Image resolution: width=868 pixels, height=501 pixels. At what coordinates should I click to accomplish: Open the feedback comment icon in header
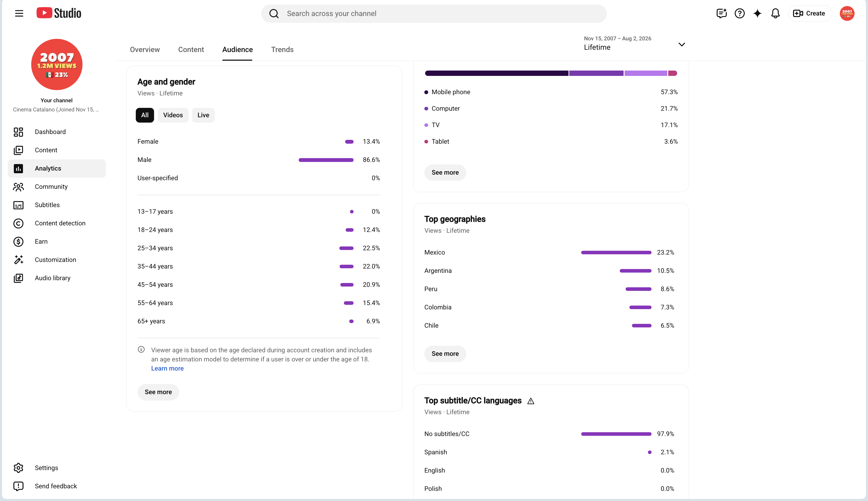(x=722, y=13)
